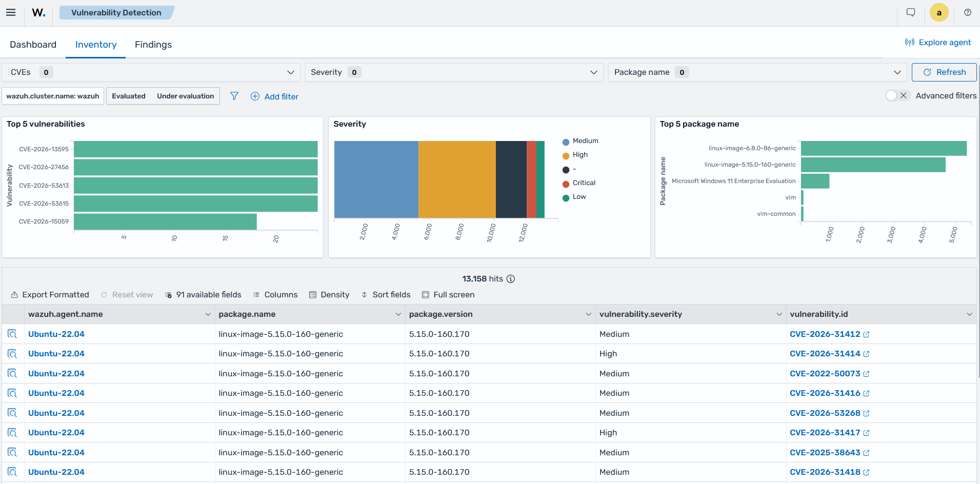Click Export Formatted

[x=50, y=295]
